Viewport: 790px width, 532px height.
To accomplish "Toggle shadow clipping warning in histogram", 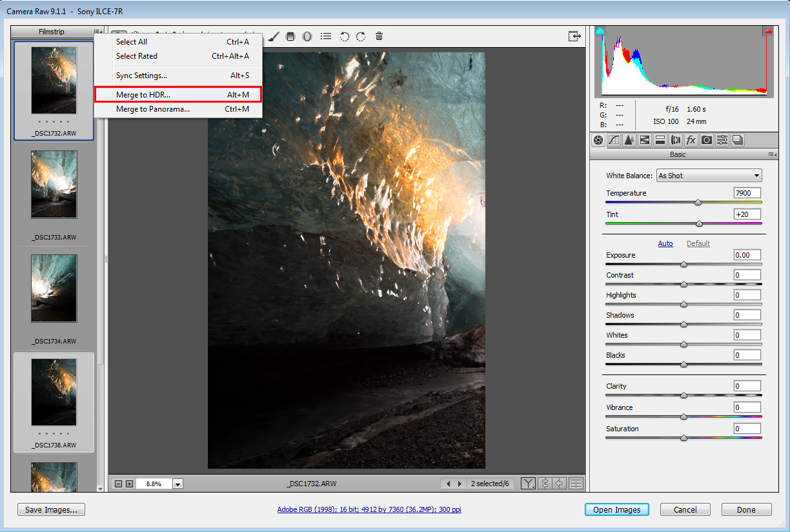I will coord(600,30).
